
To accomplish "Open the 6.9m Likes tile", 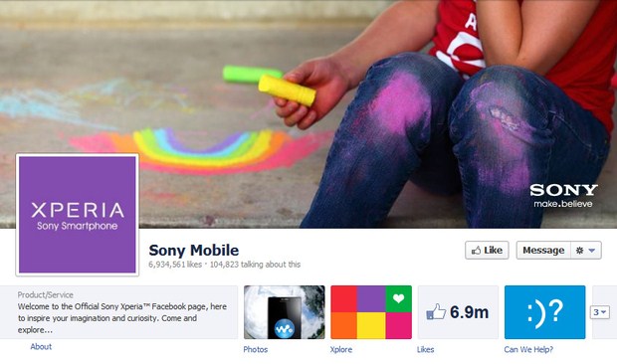I will point(458,312).
